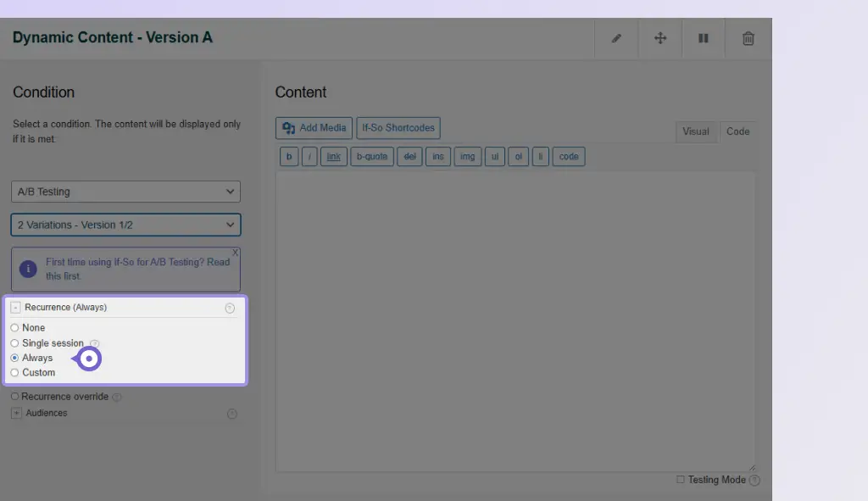Click the img quicktag button
Viewport: 868px width, 501px height.
coord(467,157)
